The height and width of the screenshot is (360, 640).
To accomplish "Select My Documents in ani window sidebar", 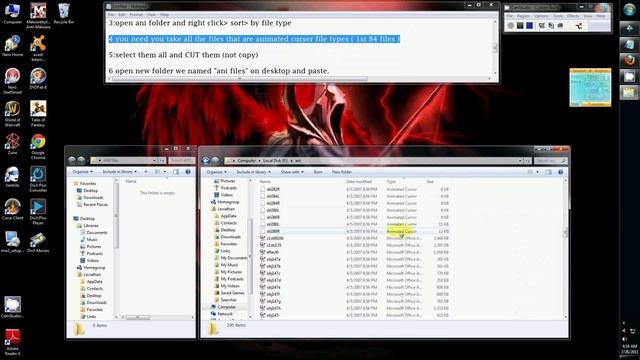I will coord(231,258).
